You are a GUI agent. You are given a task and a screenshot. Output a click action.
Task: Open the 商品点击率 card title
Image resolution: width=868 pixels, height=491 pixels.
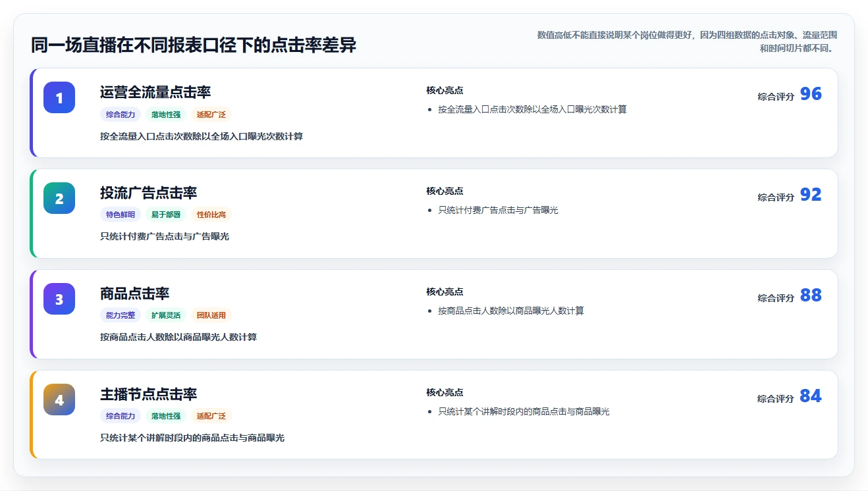pyautogui.click(x=135, y=294)
